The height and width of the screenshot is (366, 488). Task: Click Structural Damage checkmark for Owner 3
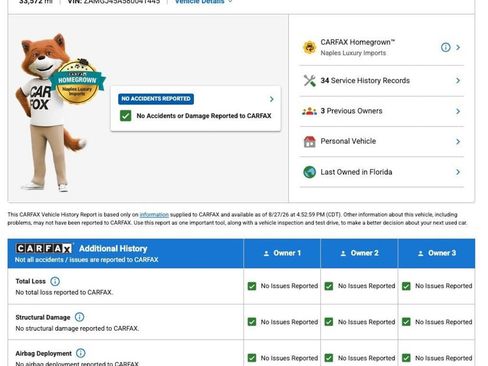click(406, 322)
